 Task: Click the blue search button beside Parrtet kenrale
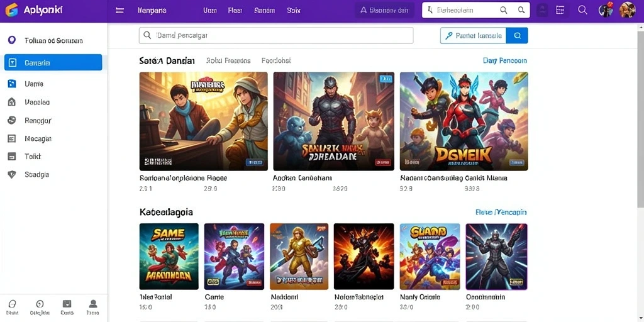(x=517, y=36)
